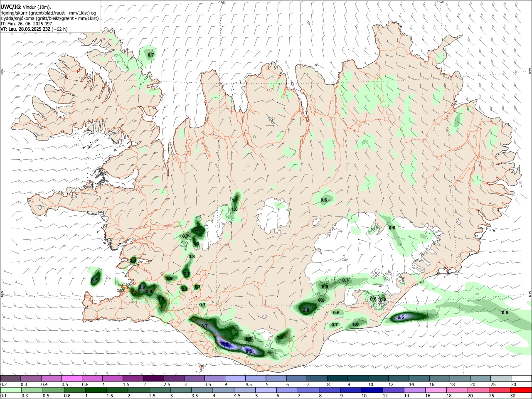Select the violet 12 mm rain swatch
532x399 pixels.
(393, 390)
